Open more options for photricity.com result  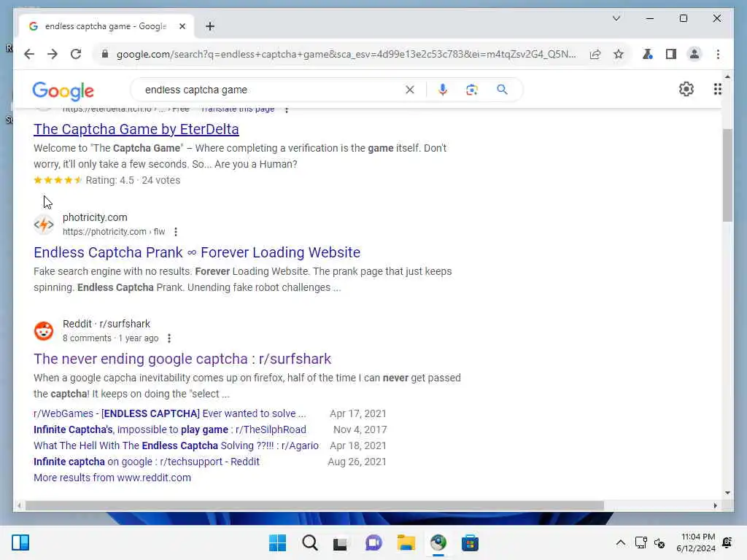[x=176, y=232]
